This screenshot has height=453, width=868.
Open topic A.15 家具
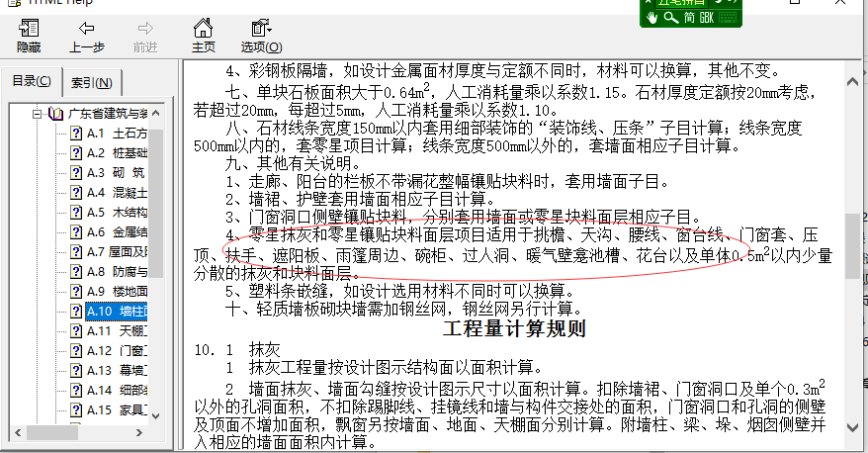click(x=117, y=409)
